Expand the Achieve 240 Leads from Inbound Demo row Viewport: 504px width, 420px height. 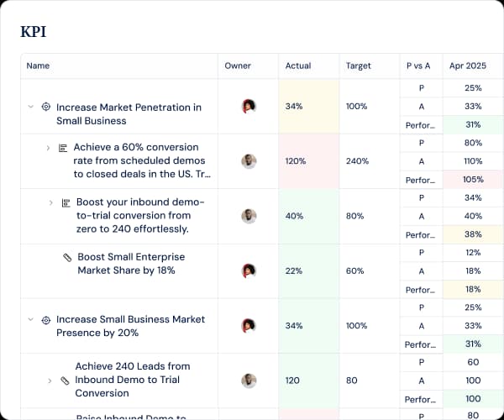(x=50, y=381)
